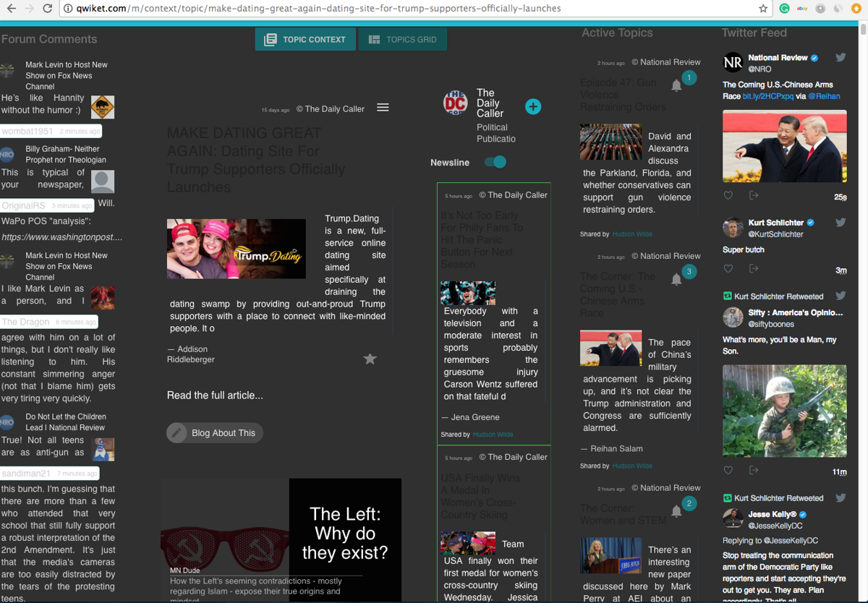This screenshot has height=603, width=868.
Task: Click the bell for Episode 47: Gun Violence
Action: point(676,85)
